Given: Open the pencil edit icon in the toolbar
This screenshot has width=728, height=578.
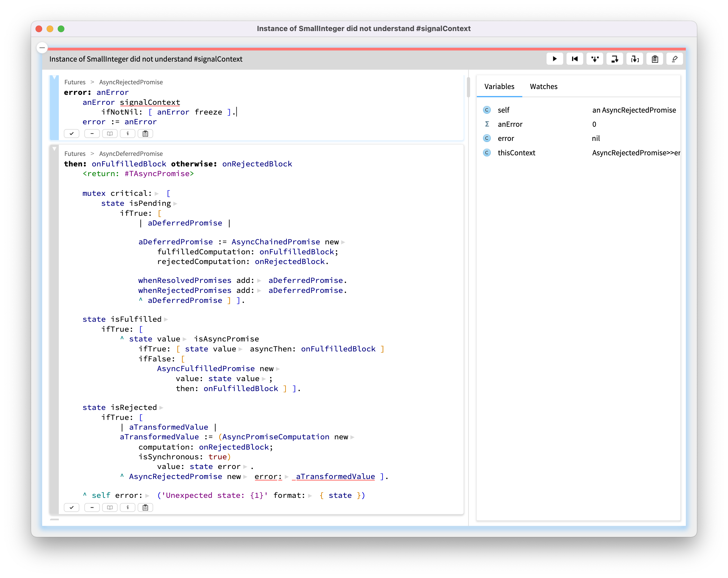Looking at the screenshot, I should pos(674,59).
